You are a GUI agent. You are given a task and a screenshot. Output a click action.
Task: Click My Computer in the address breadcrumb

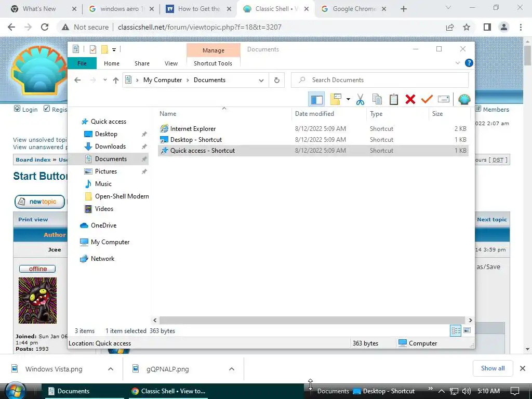163,80
